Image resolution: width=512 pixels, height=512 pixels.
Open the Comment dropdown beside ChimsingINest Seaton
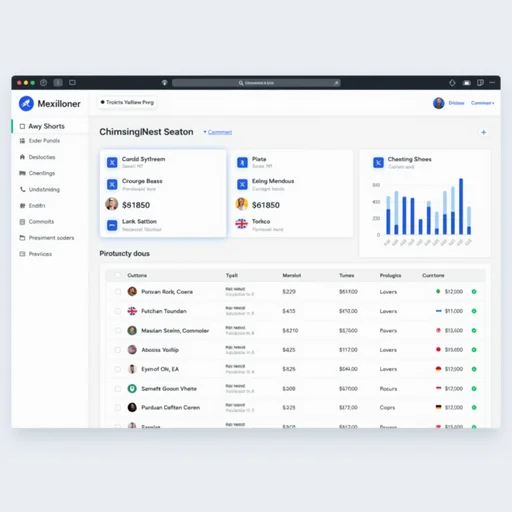coord(218,132)
